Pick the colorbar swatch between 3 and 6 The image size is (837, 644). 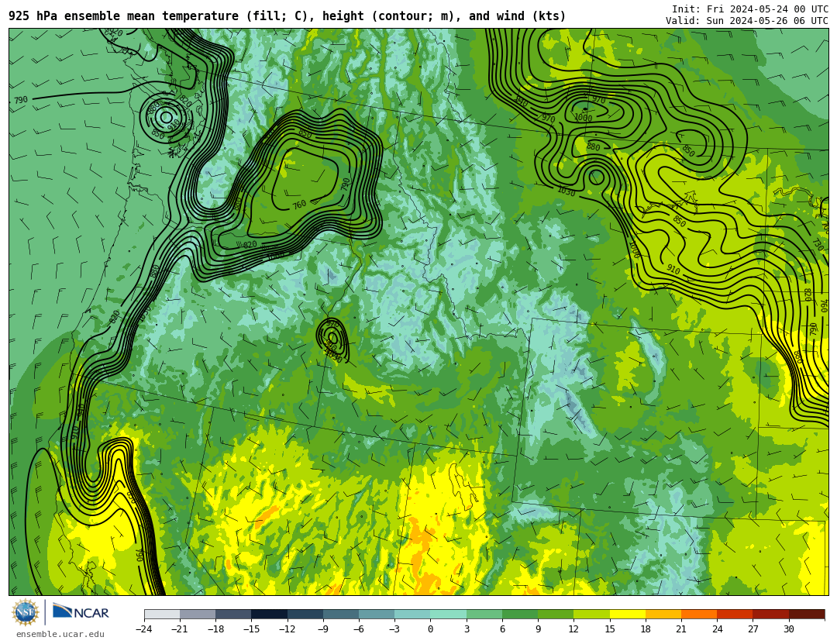click(x=484, y=614)
